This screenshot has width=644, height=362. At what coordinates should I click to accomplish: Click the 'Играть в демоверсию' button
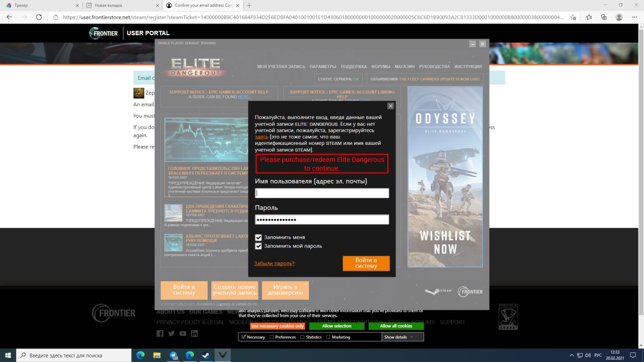pos(285,290)
